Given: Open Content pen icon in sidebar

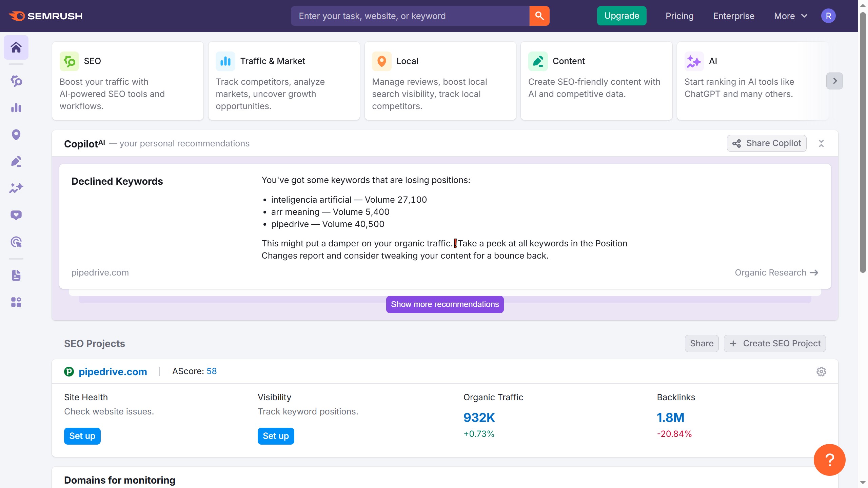Looking at the screenshot, I should 16,161.
